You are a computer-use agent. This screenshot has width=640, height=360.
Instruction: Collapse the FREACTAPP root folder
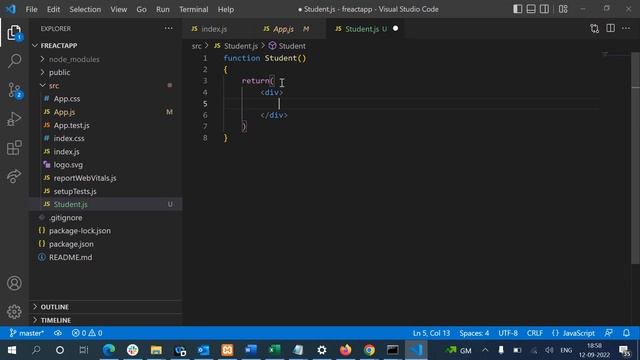[105, 46]
